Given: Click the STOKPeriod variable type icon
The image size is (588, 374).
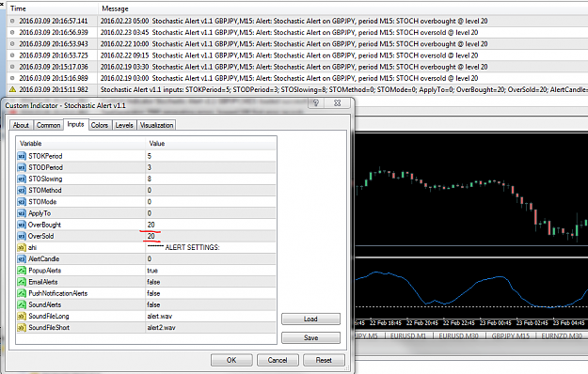Looking at the screenshot, I should [22, 156].
